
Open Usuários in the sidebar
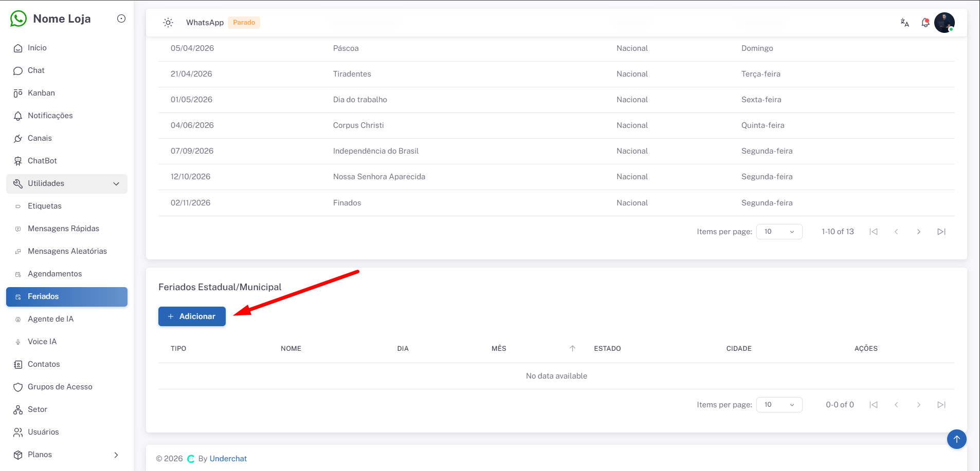tap(67, 432)
